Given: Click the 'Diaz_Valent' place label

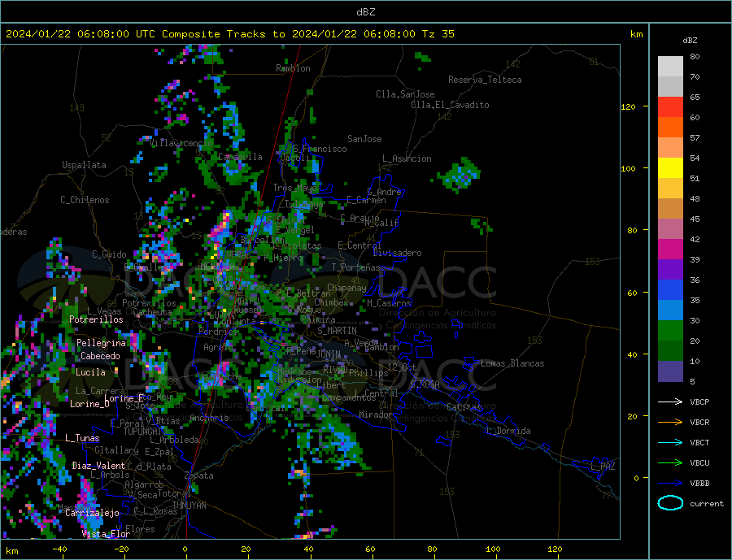Looking at the screenshot, I should pyautogui.click(x=98, y=466).
